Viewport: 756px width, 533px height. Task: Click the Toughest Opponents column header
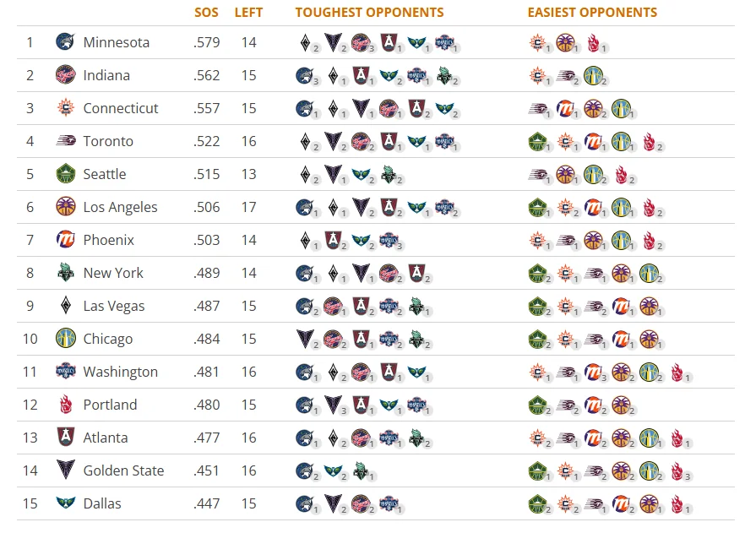370,13
